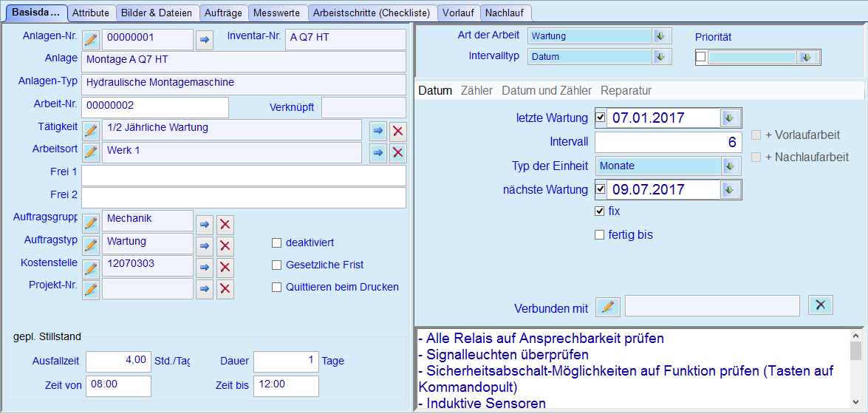Uncheck the letzte Wartung date checkbox
Screen dimensions: 868x414
point(600,118)
